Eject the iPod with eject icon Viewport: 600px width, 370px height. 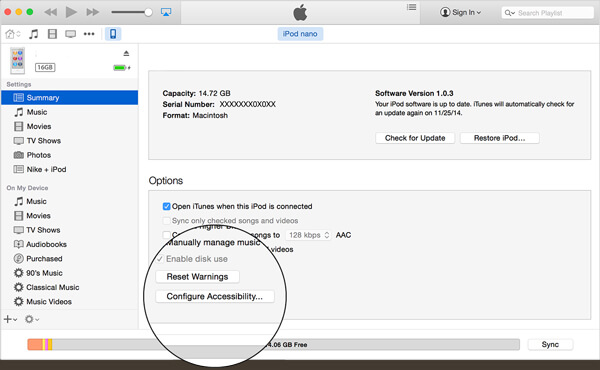[x=126, y=53]
